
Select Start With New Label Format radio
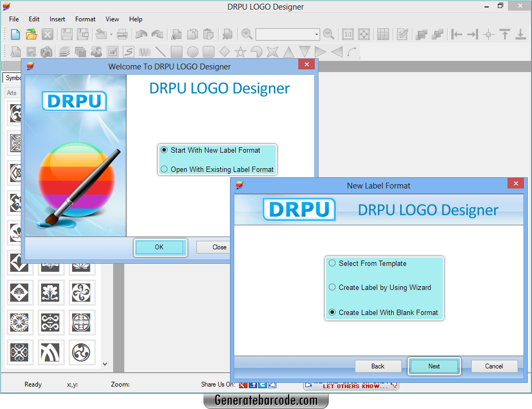point(164,150)
